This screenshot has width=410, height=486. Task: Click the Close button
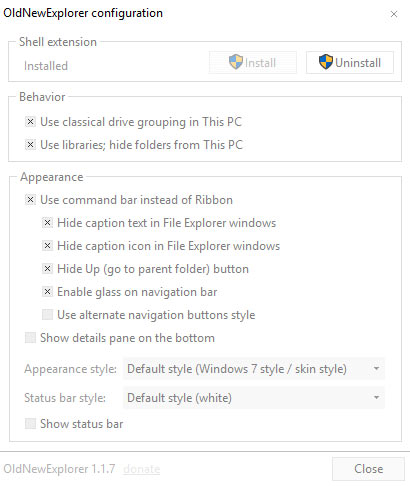[x=368, y=469]
